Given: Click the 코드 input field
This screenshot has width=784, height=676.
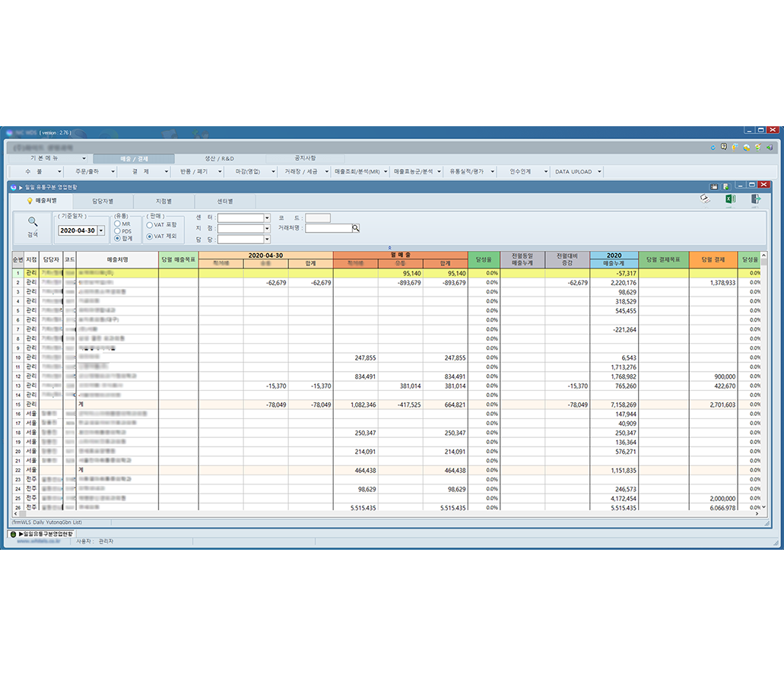Looking at the screenshot, I should click(317, 218).
